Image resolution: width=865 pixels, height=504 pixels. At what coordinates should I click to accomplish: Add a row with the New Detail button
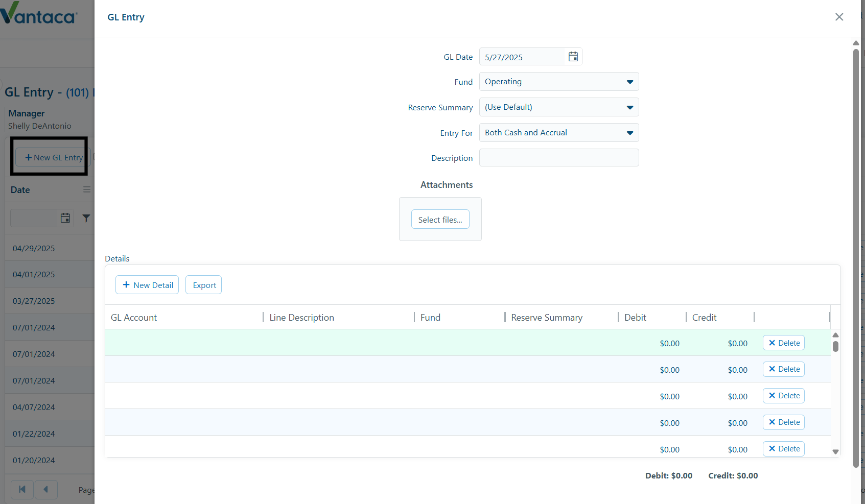pos(147,284)
